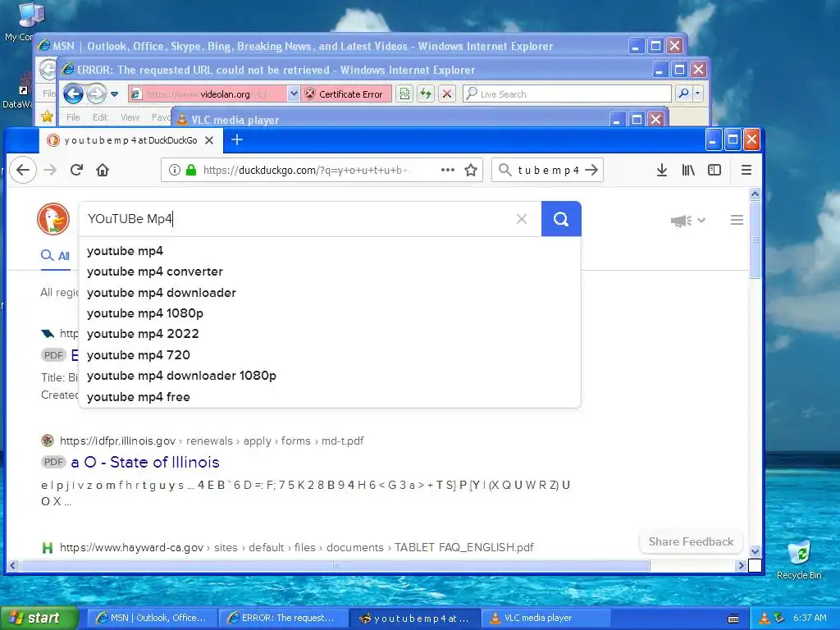
Task: Click the green padlock security icon
Action: [x=190, y=171]
